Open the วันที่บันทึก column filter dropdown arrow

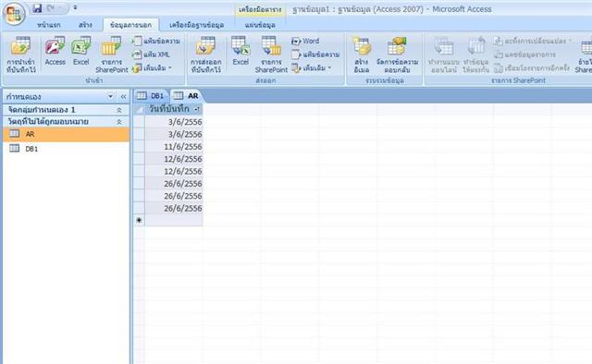pos(197,109)
